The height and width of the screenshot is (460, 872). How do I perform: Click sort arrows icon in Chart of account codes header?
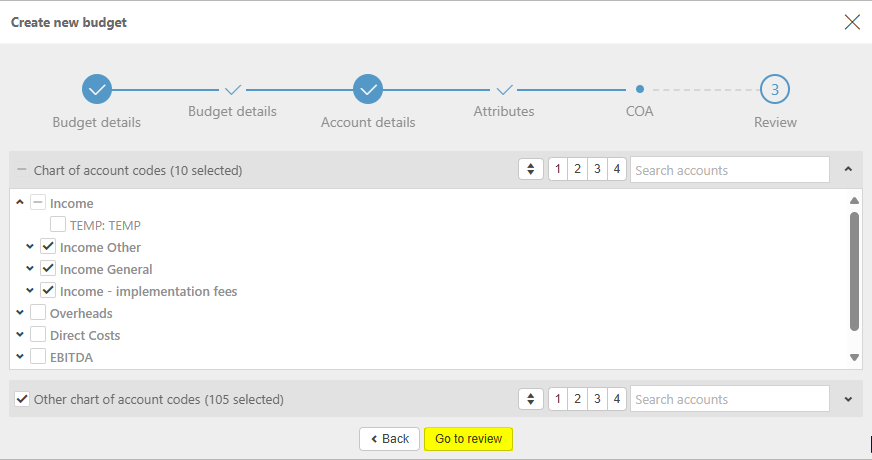click(x=531, y=170)
